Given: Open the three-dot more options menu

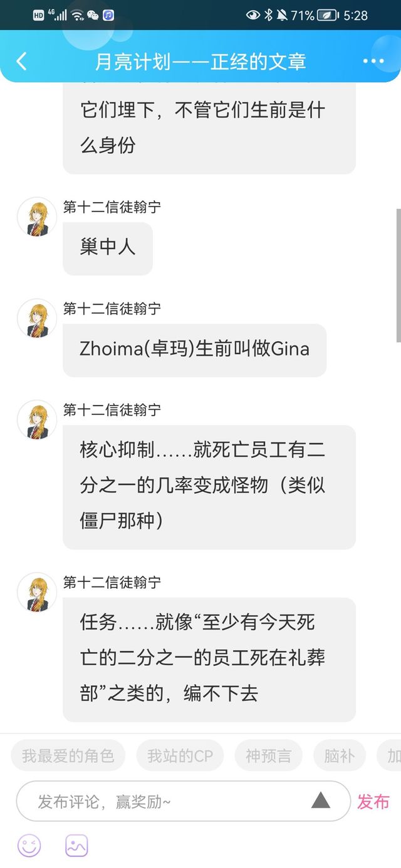Looking at the screenshot, I should click(373, 61).
